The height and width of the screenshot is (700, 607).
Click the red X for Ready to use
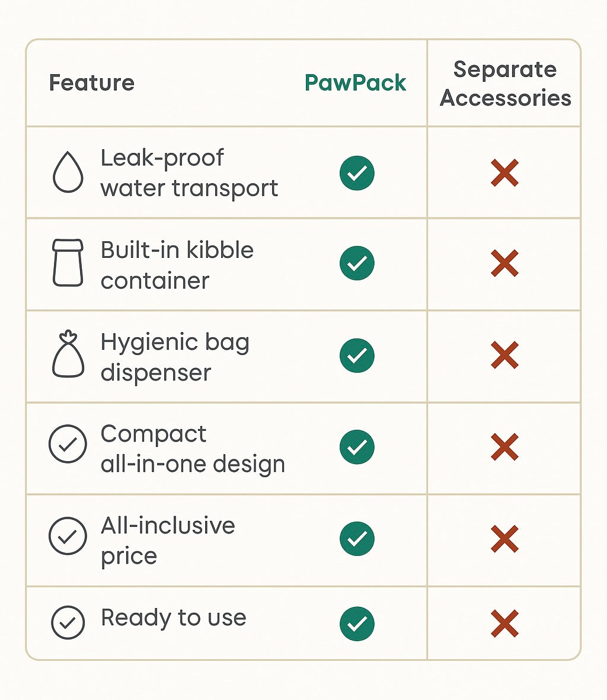coord(504,623)
